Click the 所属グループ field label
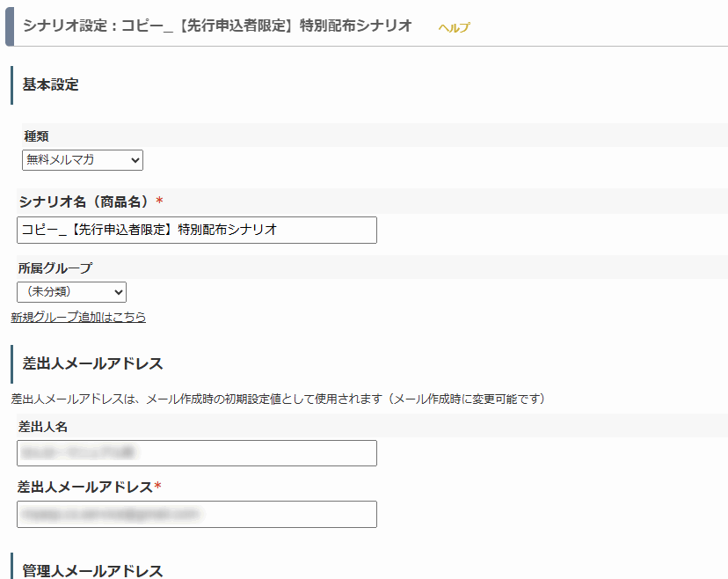The image size is (728, 579). [55, 268]
